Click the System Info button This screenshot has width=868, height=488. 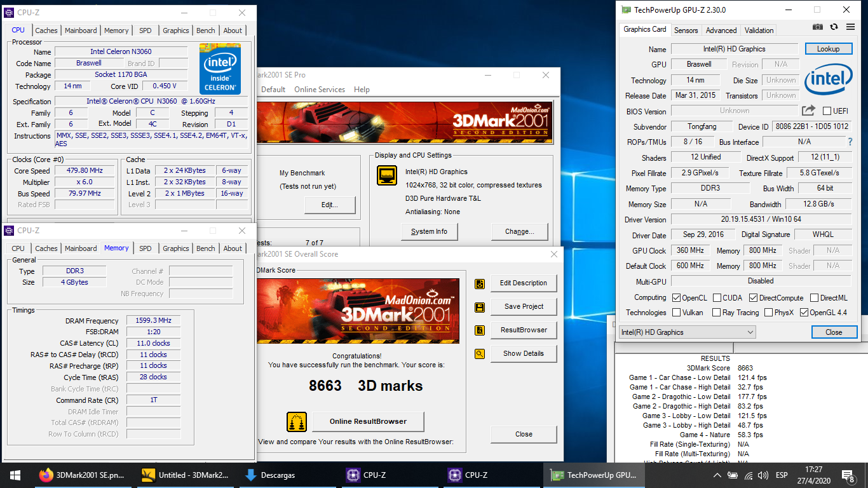point(429,232)
